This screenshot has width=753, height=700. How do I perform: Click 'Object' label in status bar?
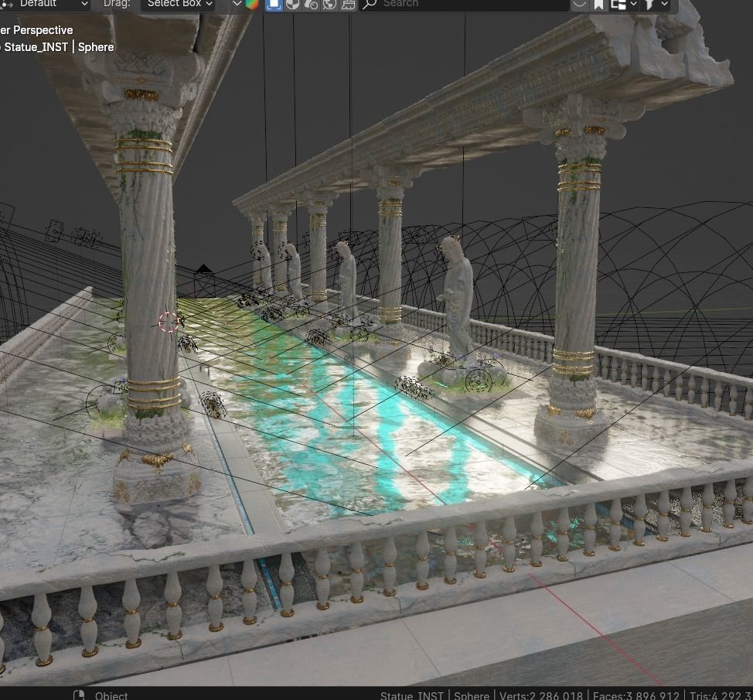[x=111, y=695]
